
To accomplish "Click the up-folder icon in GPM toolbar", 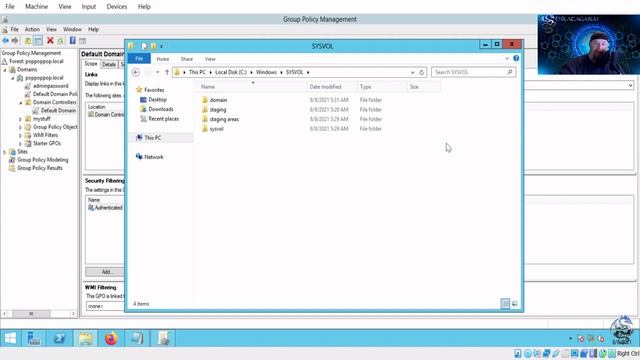I will tap(28, 40).
